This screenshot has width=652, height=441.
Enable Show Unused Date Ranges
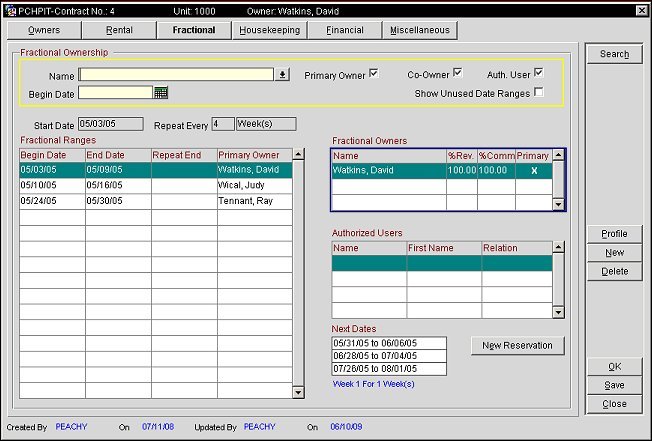click(540, 93)
